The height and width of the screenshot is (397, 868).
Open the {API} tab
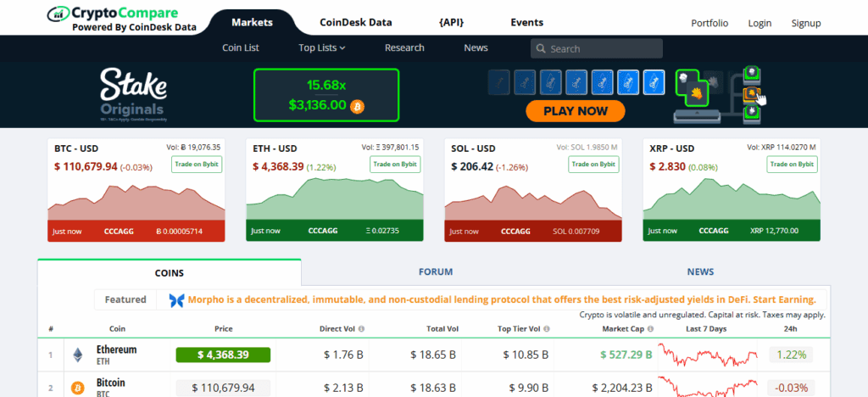click(x=451, y=23)
